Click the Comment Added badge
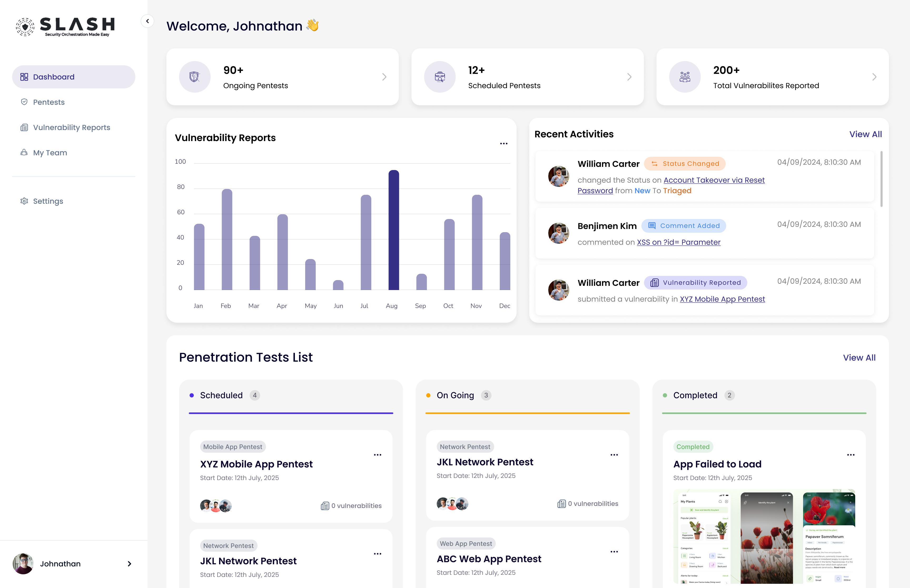 [x=684, y=226]
